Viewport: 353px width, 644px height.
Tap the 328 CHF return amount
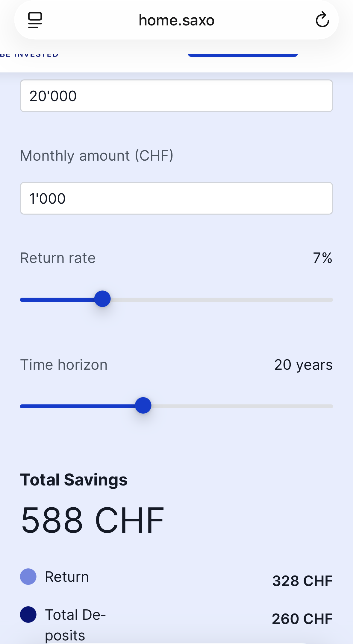coord(302,581)
